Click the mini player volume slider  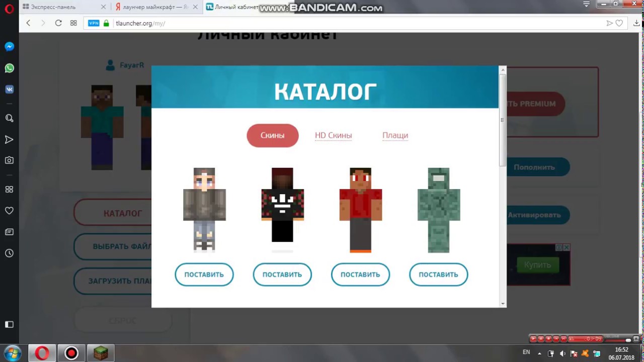click(x=618, y=340)
